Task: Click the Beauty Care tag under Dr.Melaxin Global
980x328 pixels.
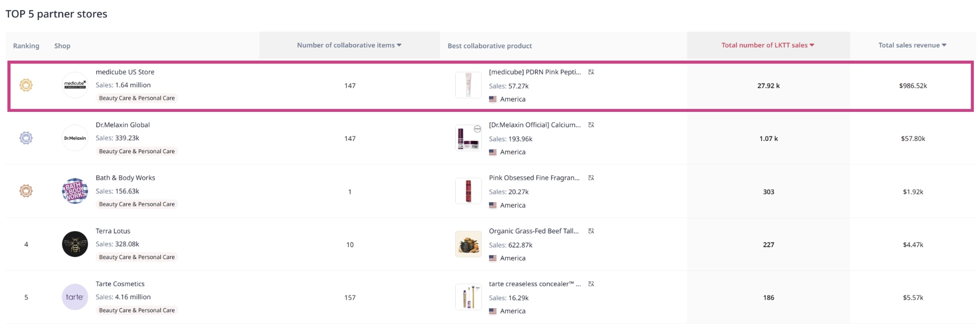Action: [x=137, y=151]
